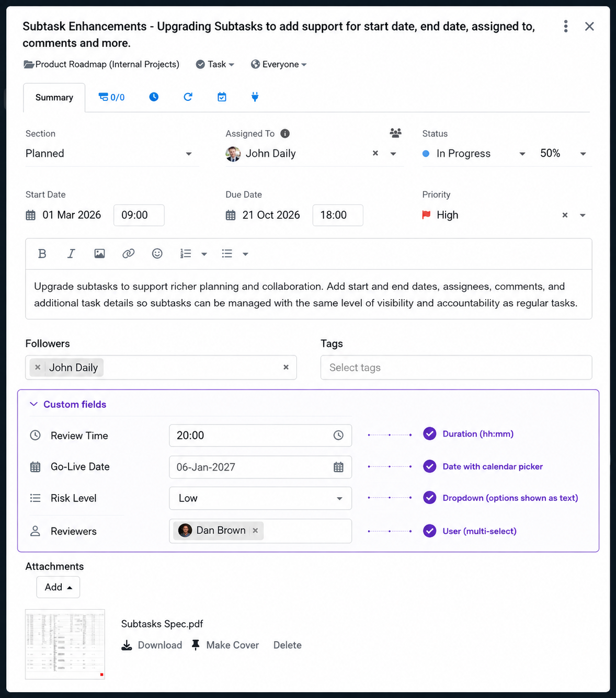This screenshot has width=616, height=698.
Task: Open the integrations plug tab
Action: point(255,97)
